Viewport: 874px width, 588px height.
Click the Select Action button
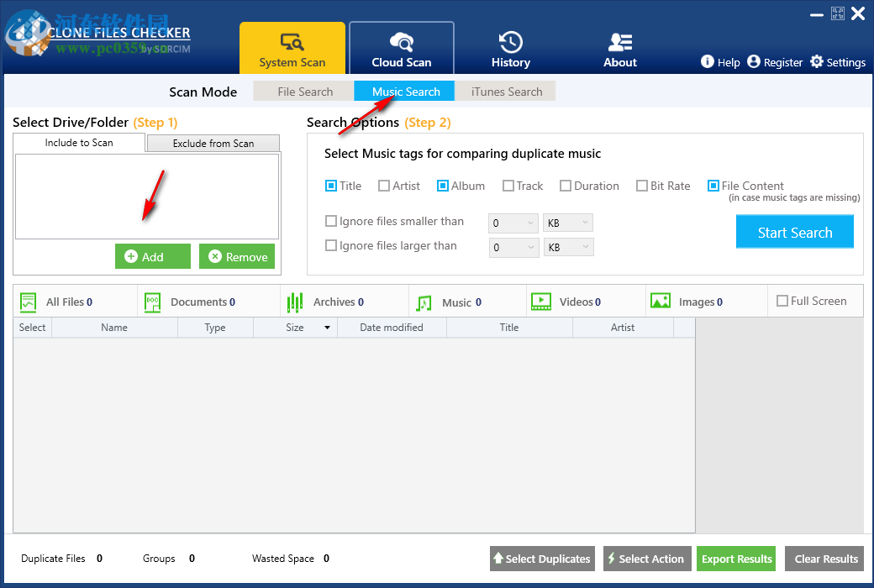(647, 559)
